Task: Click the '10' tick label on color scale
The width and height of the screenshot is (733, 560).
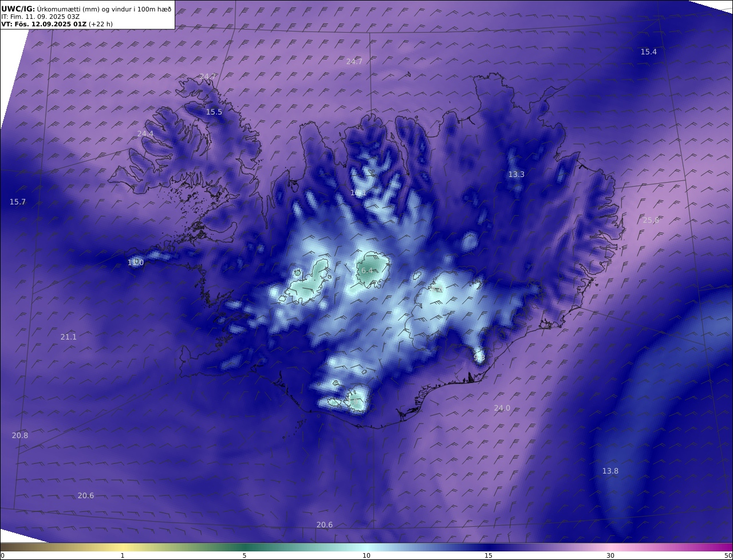Action: (x=366, y=555)
